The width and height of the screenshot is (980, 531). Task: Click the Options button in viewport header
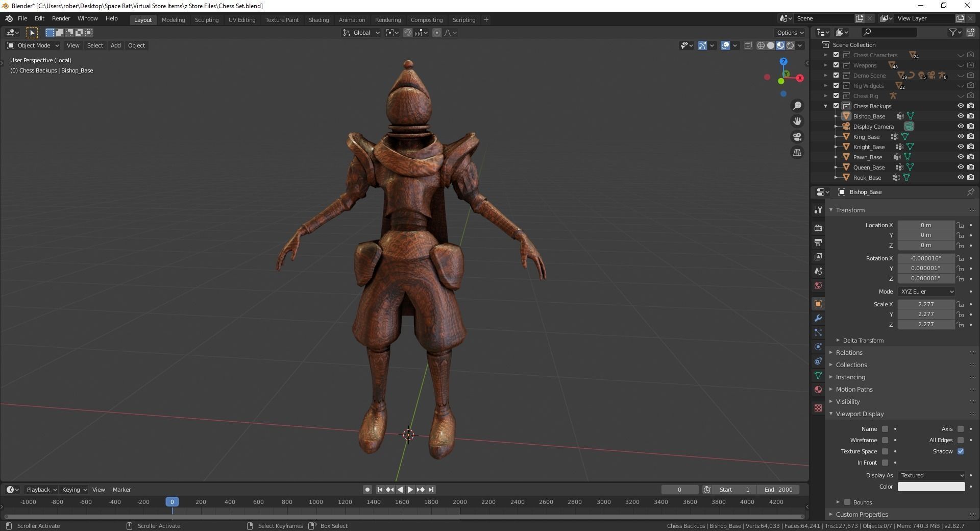pyautogui.click(x=790, y=33)
